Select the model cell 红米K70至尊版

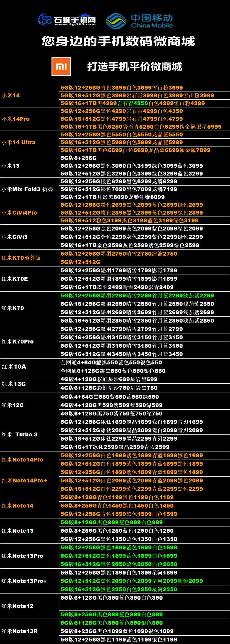30,258
